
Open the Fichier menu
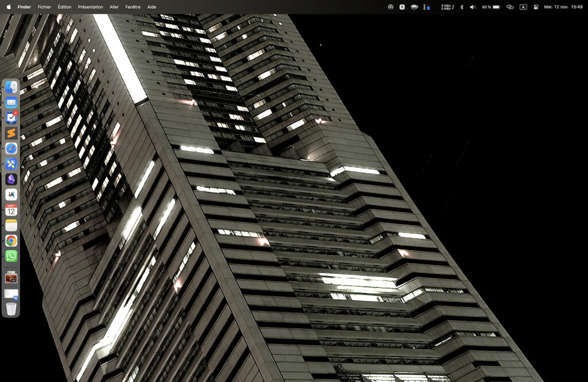pyautogui.click(x=44, y=7)
